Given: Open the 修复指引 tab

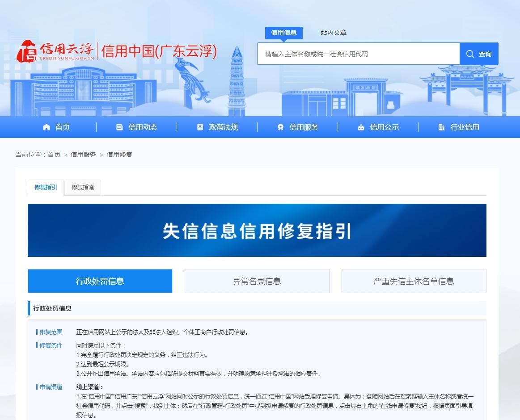Looking at the screenshot, I should click(x=45, y=188).
